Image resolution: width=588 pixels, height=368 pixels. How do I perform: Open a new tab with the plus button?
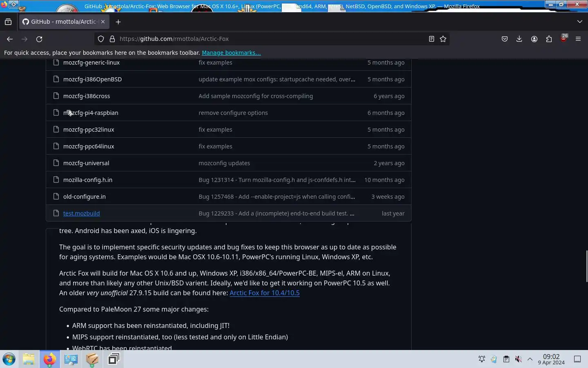tap(118, 22)
